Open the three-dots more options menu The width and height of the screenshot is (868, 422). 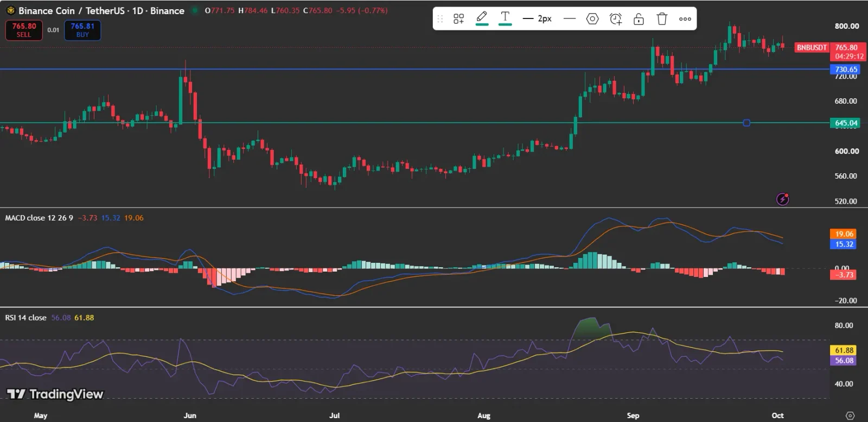tap(685, 19)
